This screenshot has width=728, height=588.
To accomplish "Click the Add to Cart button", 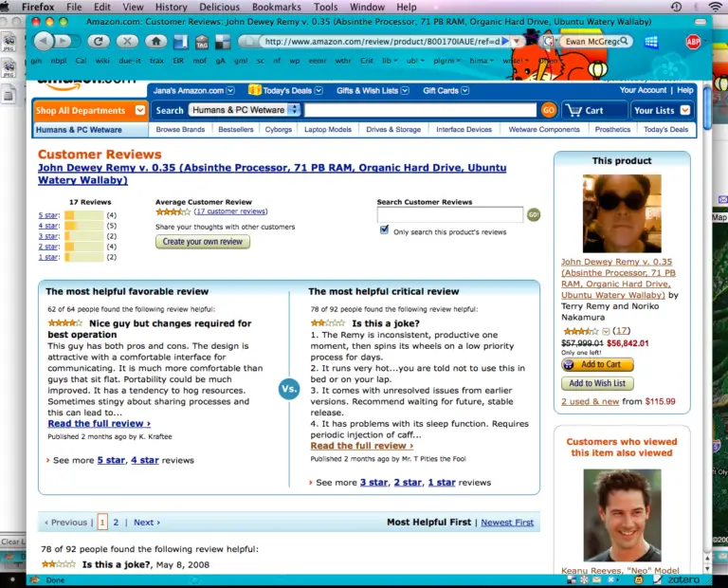I will [597, 364].
